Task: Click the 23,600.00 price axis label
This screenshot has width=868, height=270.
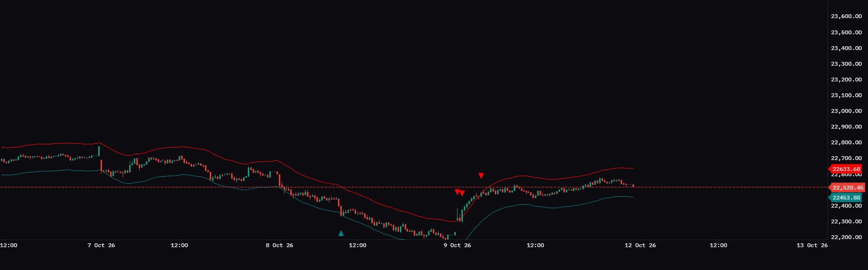Action: [x=846, y=16]
